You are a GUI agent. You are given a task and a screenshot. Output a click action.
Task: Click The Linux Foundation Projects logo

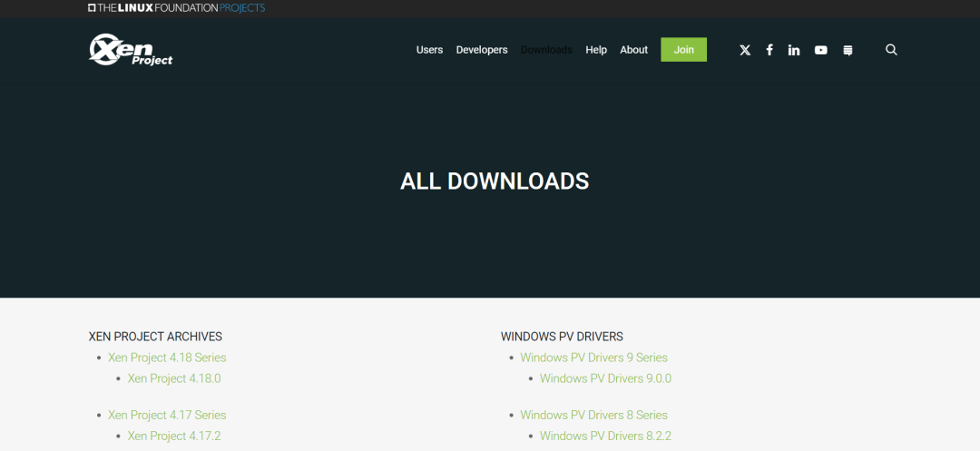click(x=176, y=8)
